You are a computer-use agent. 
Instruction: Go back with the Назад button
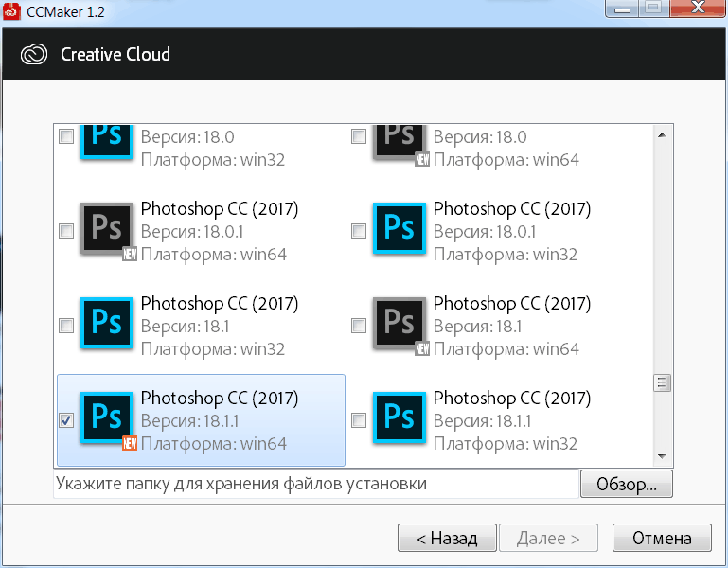coord(447,538)
